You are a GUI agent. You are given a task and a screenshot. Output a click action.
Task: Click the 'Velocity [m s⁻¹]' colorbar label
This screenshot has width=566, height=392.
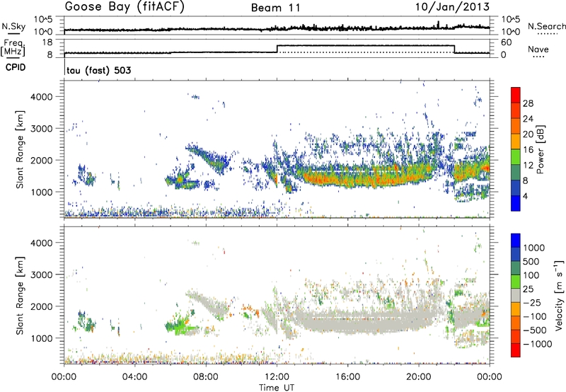(559, 295)
